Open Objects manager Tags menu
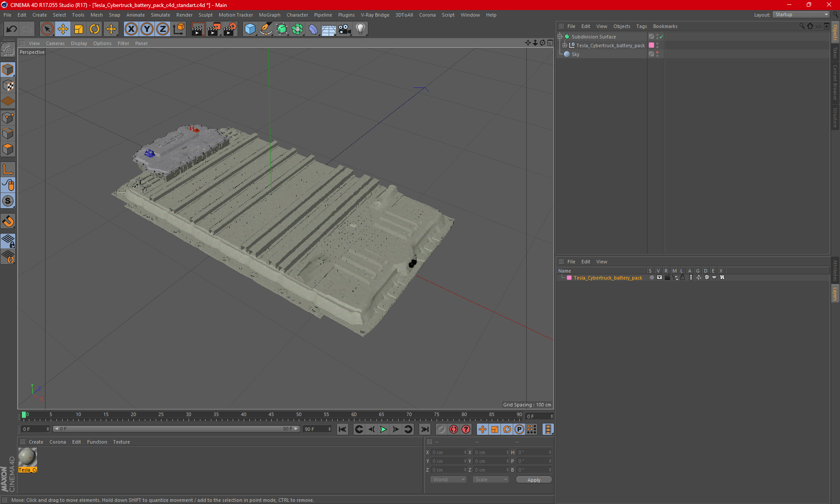840x504 pixels. 641,26
